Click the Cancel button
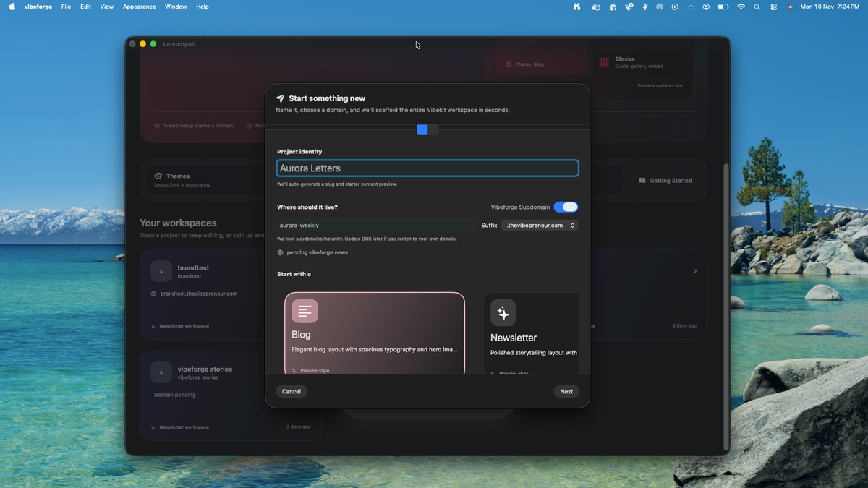The width and height of the screenshot is (868, 488). [x=292, y=391]
